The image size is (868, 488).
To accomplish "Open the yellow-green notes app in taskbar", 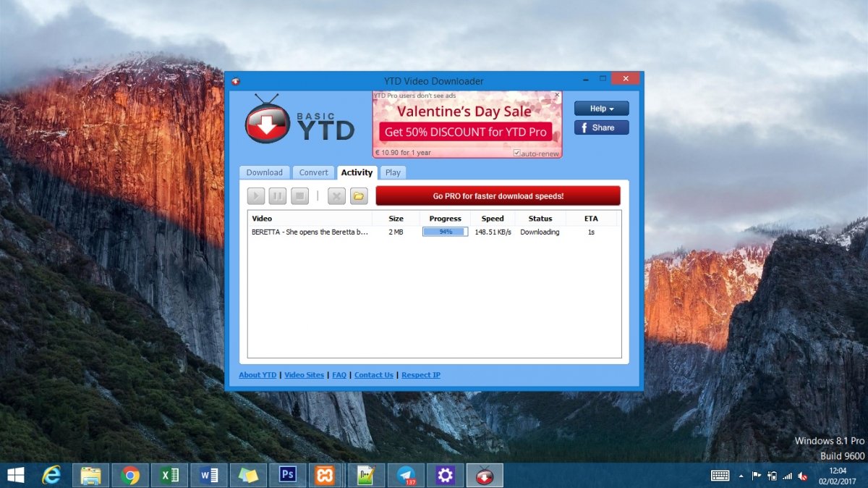I will pyautogui.click(x=247, y=475).
